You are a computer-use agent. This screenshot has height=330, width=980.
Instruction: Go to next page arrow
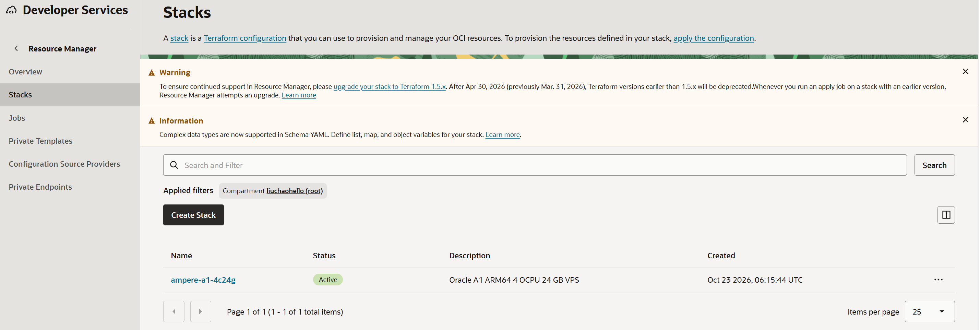click(x=201, y=311)
